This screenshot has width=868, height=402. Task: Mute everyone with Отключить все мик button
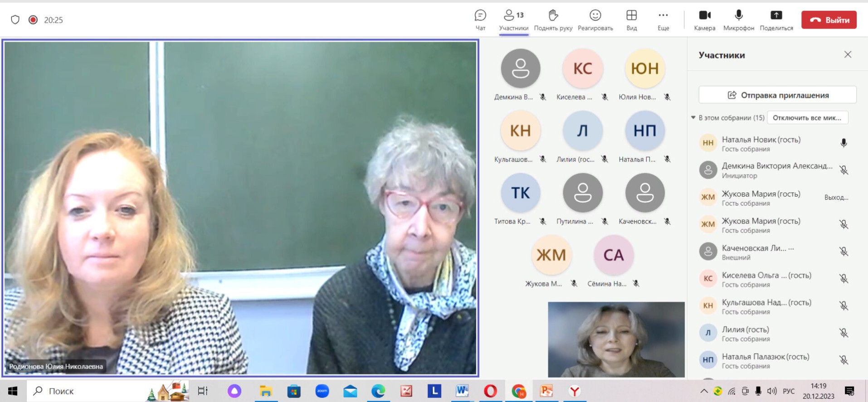(x=807, y=118)
